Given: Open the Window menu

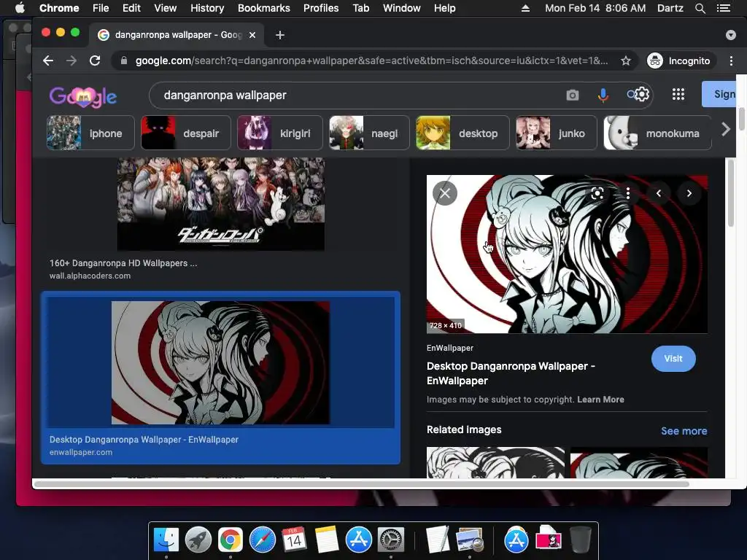Looking at the screenshot, I should tap(402, 8).
